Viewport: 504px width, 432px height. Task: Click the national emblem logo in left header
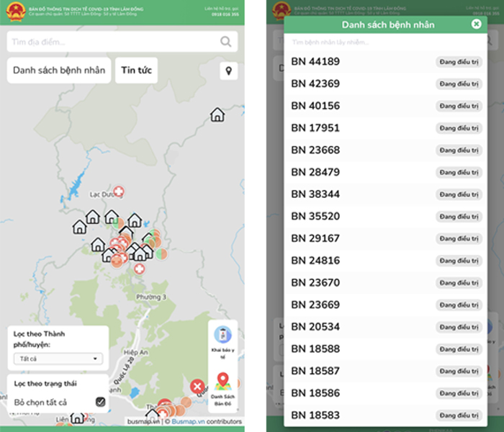[16, 12]
